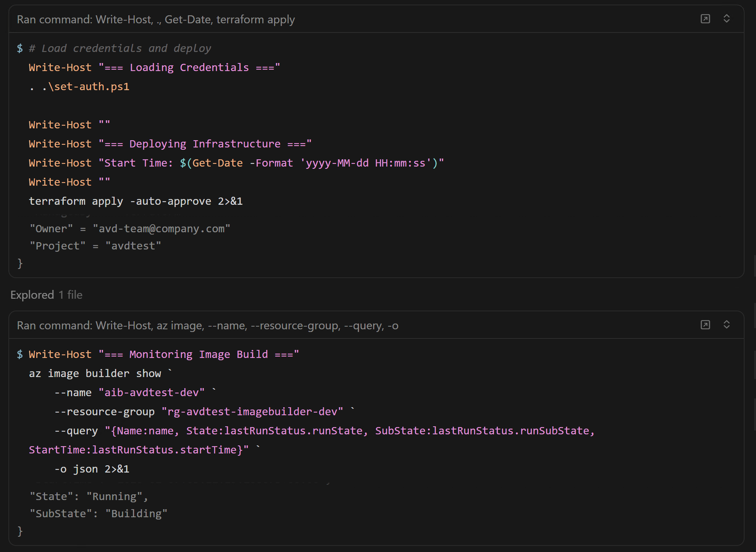
Task: Click the --resource-group "rg-avdtest-imagebuilder-dev" argument
Action: [x=199, y=412]
